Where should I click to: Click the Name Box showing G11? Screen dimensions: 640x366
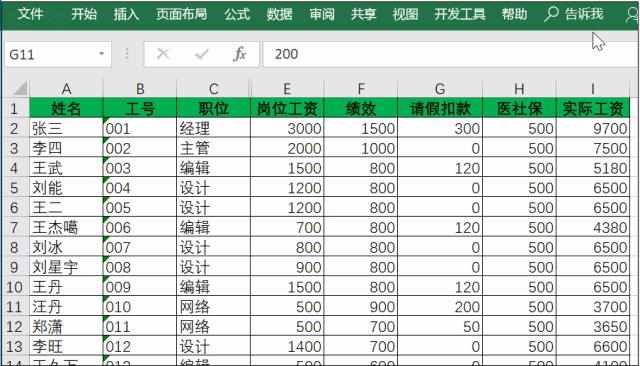(x=58, y=54)
